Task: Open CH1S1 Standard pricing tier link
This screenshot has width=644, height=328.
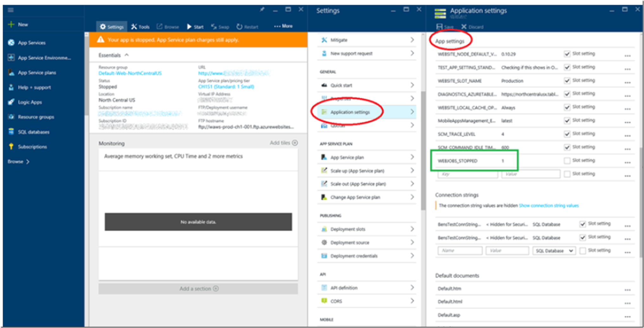Action: point(226,87)
